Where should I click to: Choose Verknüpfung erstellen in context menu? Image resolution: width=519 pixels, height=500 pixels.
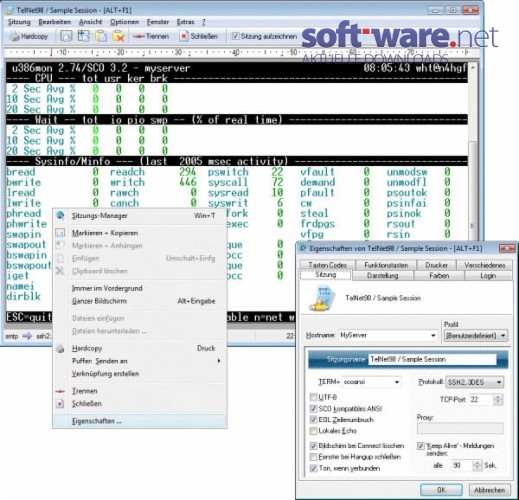coord(140,374)
